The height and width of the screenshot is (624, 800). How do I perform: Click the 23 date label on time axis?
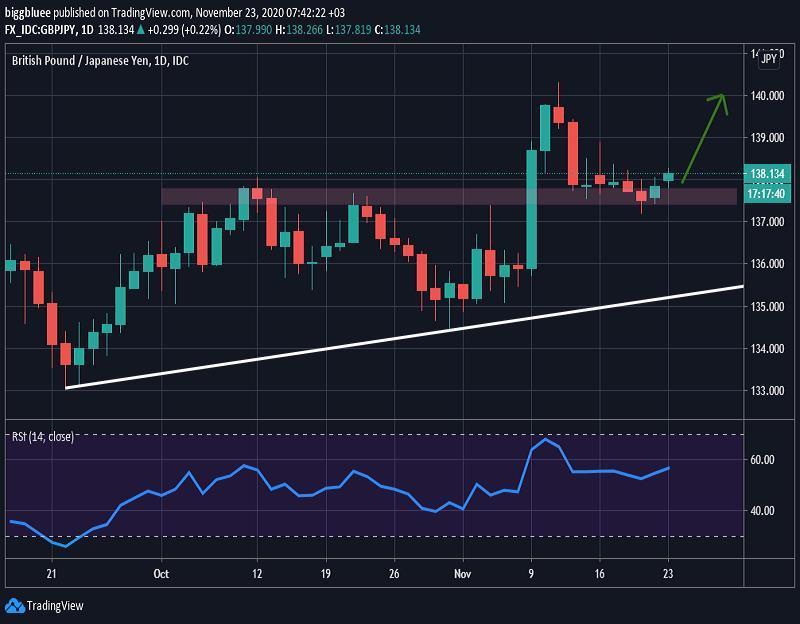[668, 573]
